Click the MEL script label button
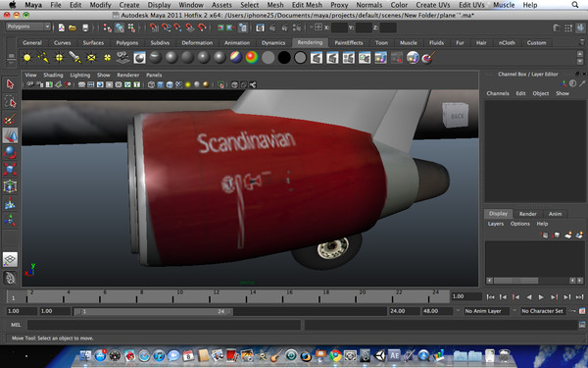588x368 pixels. 16,325
